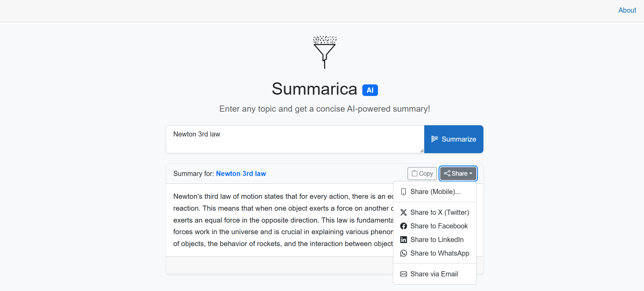Choose Share (Mobile)... from the menu

pos(434,192)
